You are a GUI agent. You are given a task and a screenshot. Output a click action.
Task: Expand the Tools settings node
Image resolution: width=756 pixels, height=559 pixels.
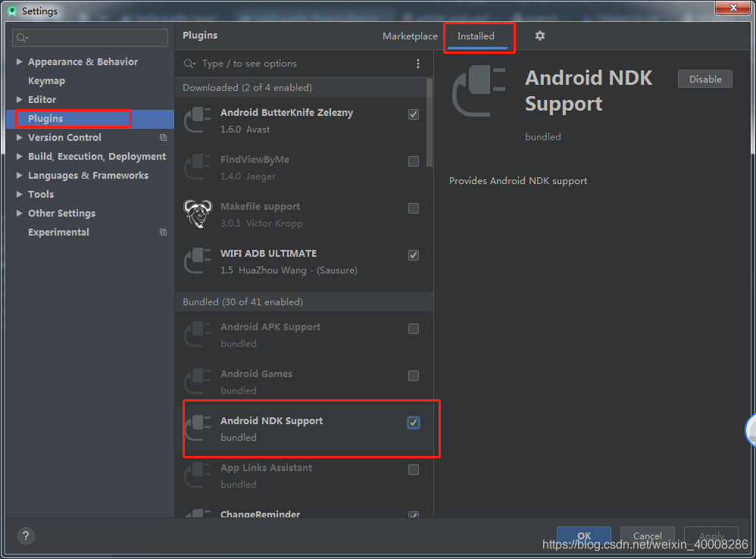pyautogui.click(x=19, y=194)
